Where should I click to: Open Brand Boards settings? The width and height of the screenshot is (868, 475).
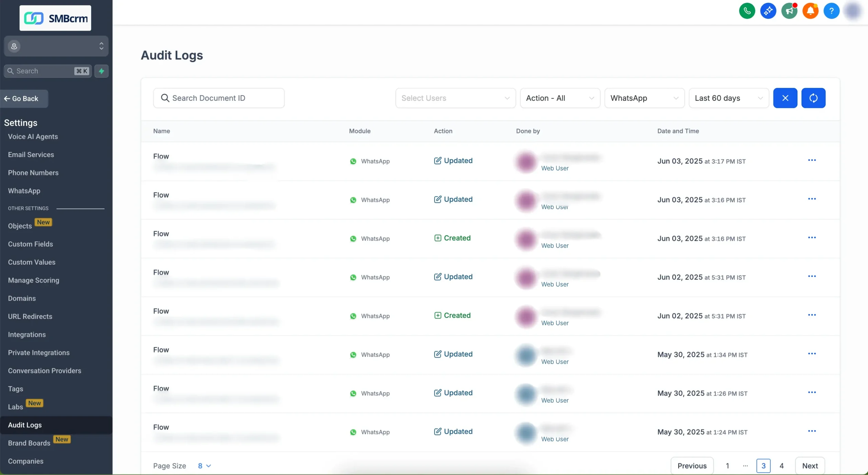pyautogui.click(x=29, y=443)
